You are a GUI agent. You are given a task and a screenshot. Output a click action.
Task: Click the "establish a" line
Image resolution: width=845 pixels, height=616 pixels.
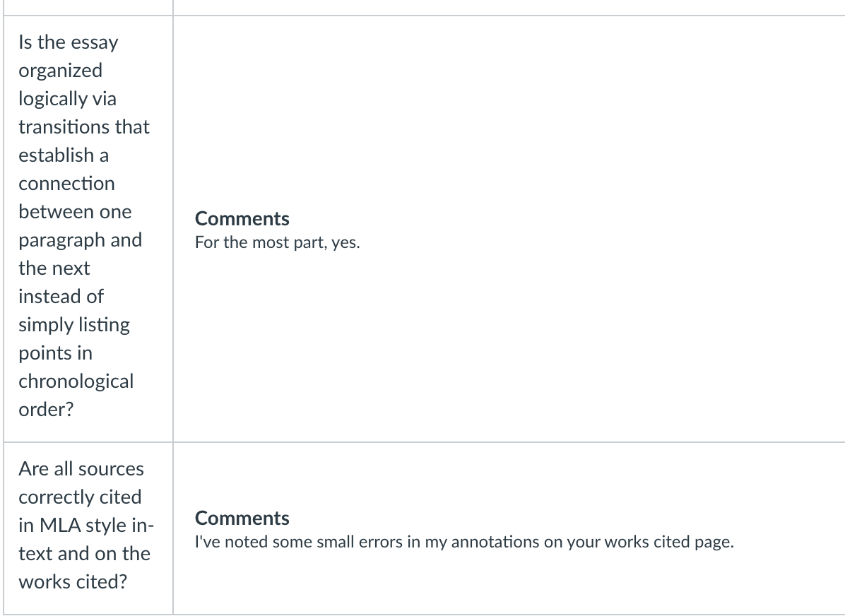(x=64, y=155)
